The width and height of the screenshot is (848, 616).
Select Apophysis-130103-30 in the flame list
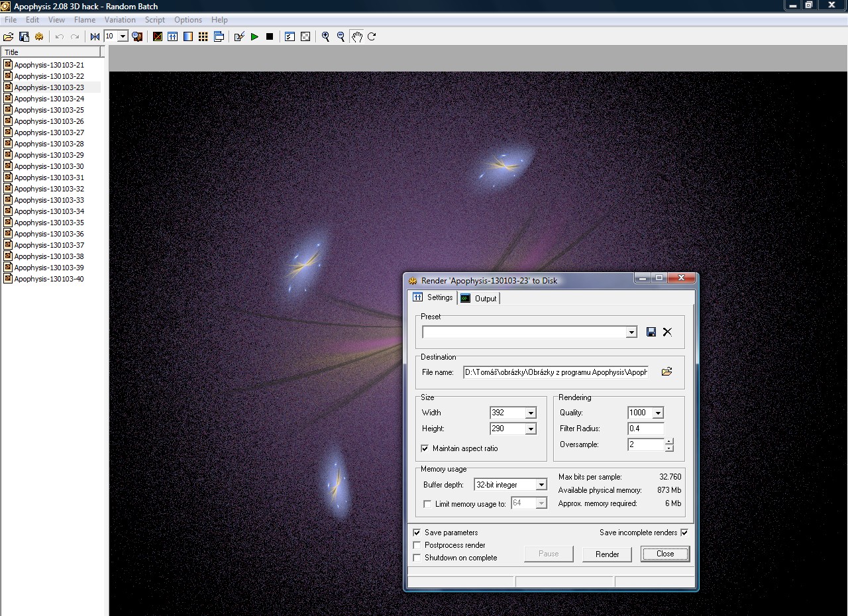(49, 166)
